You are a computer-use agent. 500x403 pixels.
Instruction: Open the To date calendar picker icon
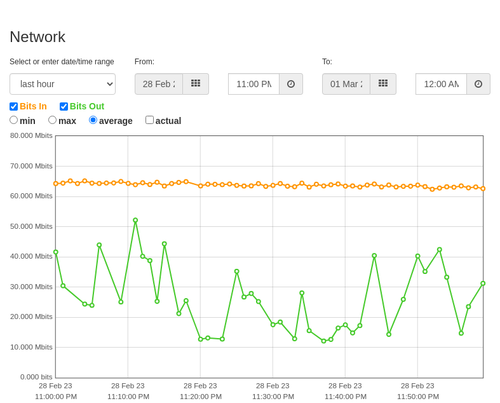tap(383, 84)
